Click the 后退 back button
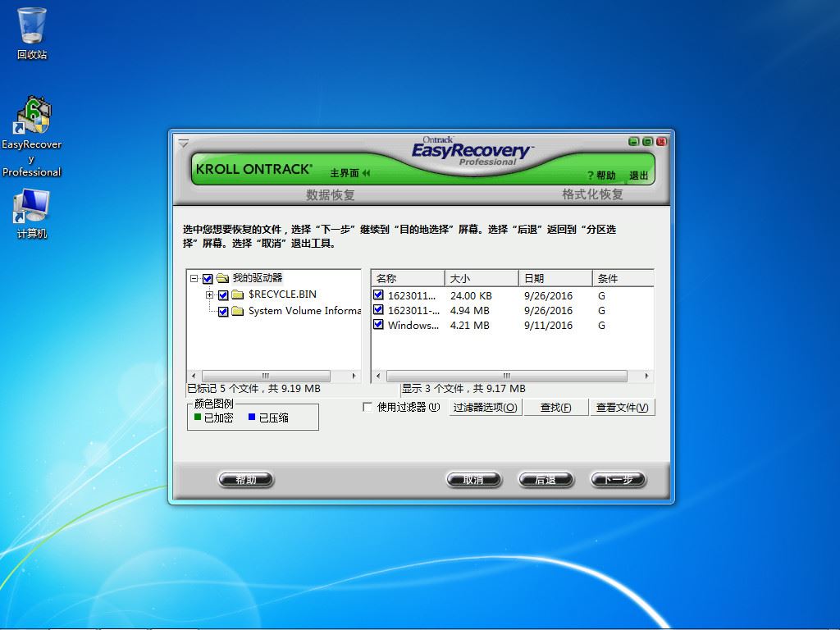 (x=546, y=479)
